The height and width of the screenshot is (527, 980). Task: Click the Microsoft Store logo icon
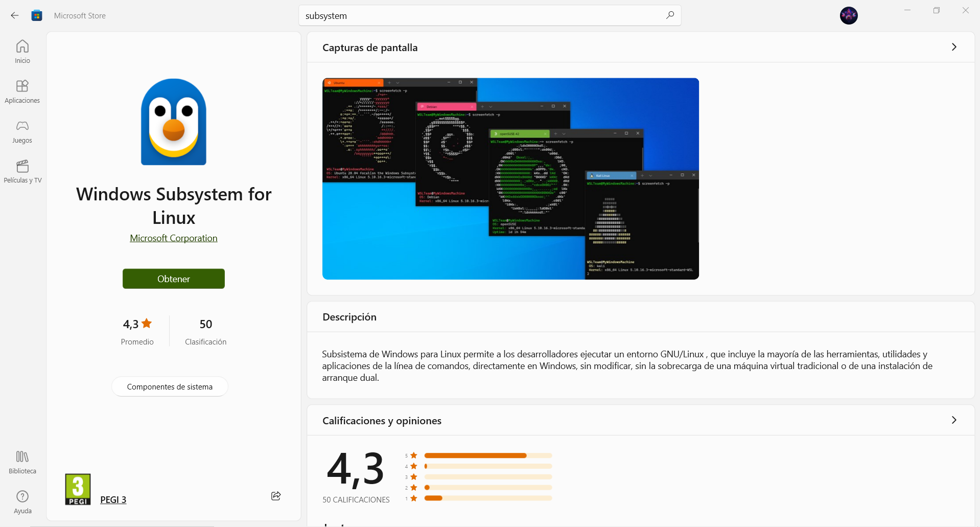37,15
